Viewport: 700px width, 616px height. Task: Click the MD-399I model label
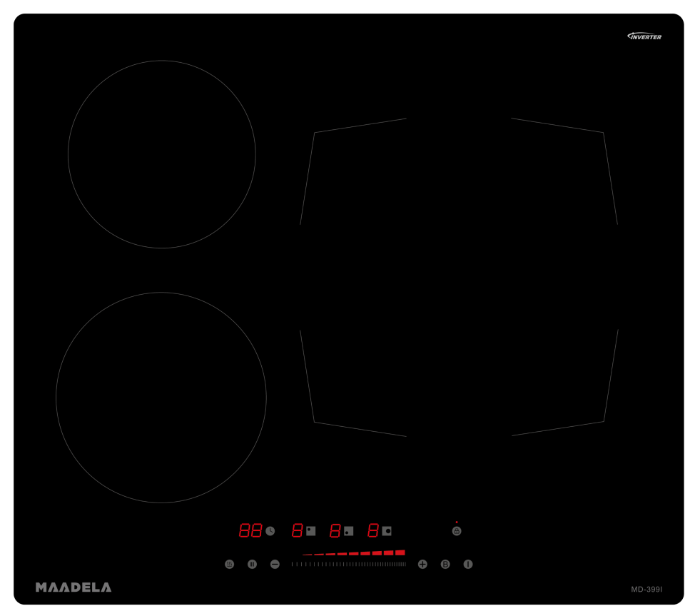[x=646, y=590]
